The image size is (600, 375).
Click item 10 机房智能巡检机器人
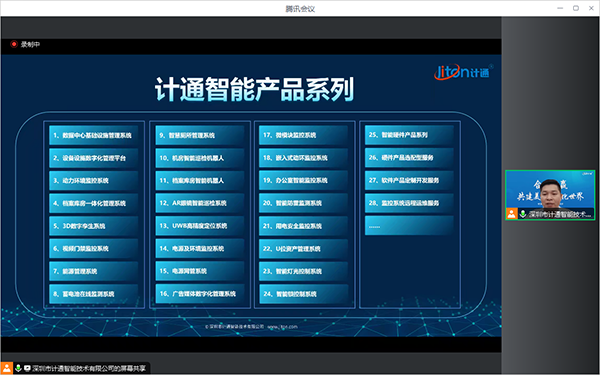click(x=200, y=158)
